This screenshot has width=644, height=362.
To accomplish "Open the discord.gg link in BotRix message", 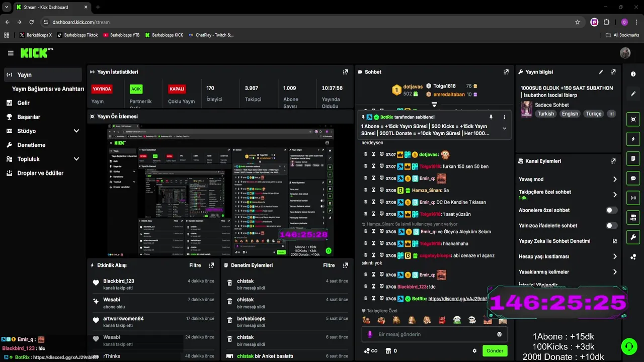I will click(x=457, y=299).
